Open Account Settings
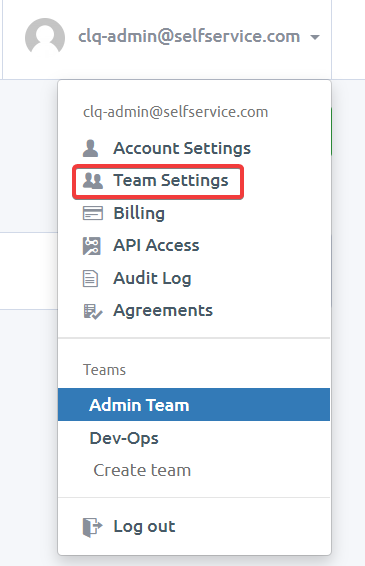 click(182, 148)
